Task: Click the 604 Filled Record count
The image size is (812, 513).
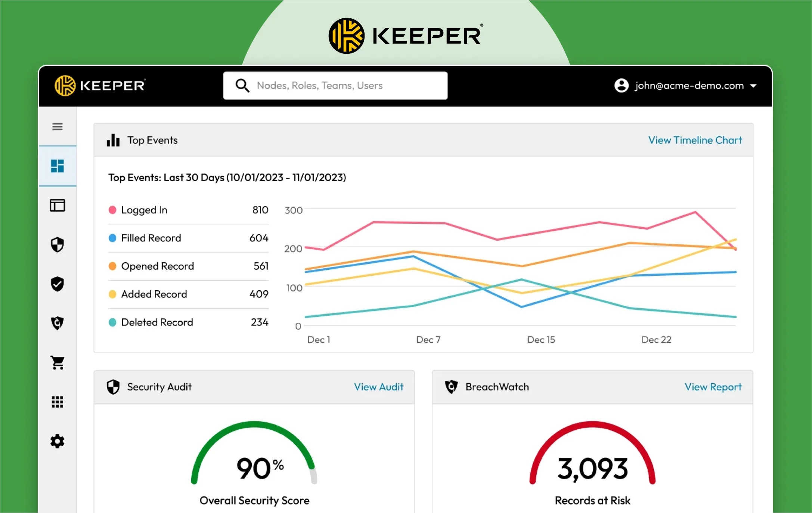Action: tap(259, 238)
